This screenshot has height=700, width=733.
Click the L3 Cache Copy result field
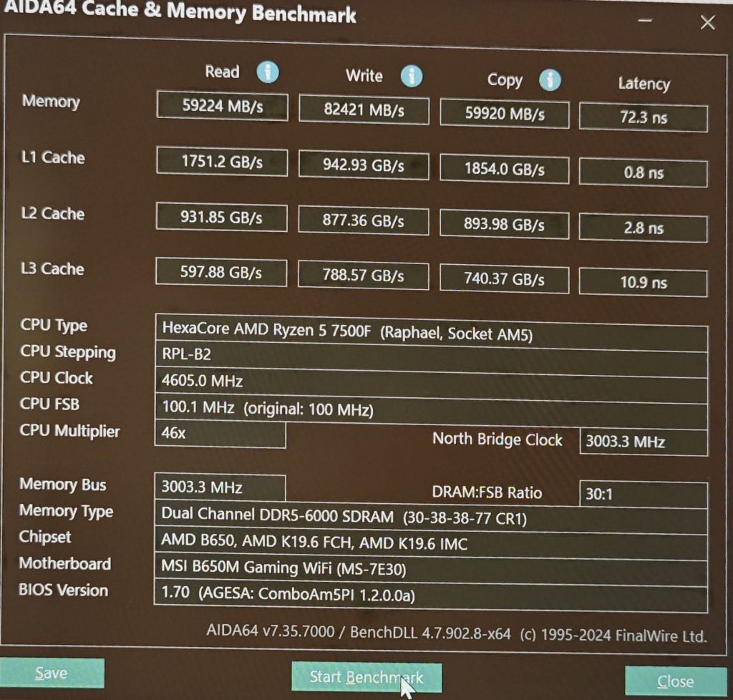[504, 279]
